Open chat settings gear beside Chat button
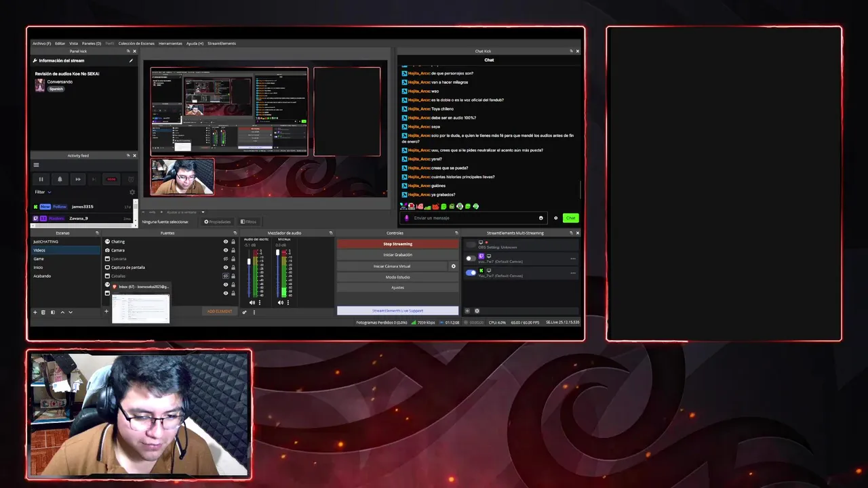 pos(556,218)
